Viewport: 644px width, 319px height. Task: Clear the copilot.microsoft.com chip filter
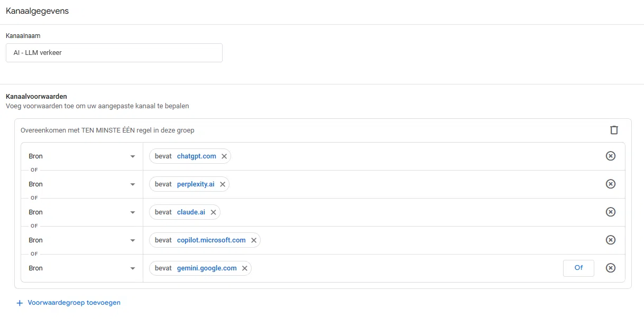click(x=254, y=240)
